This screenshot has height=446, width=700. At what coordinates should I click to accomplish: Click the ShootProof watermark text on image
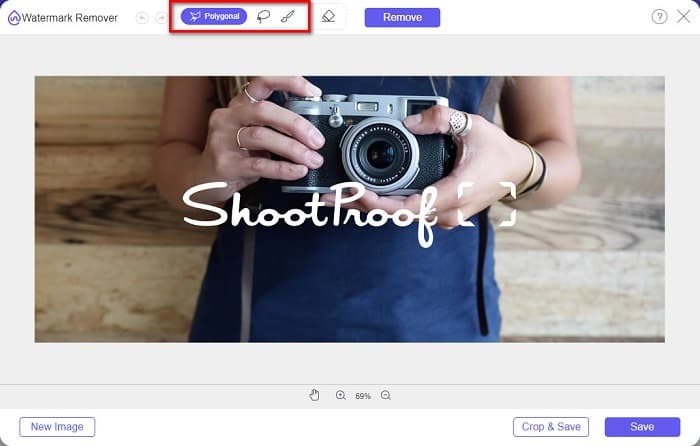310,208
